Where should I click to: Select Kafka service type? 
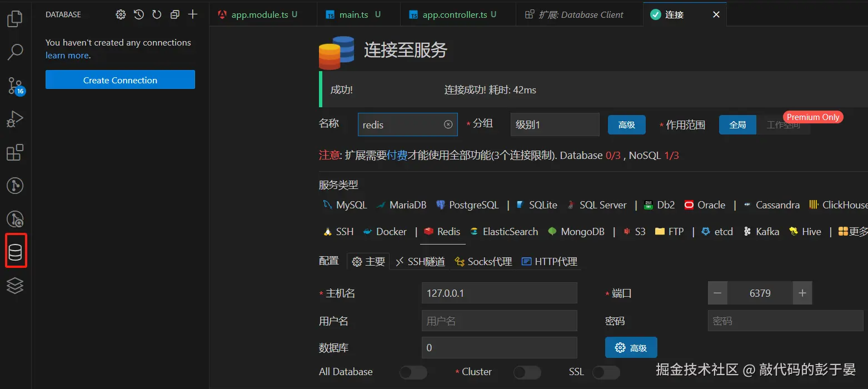click(761, 232)
